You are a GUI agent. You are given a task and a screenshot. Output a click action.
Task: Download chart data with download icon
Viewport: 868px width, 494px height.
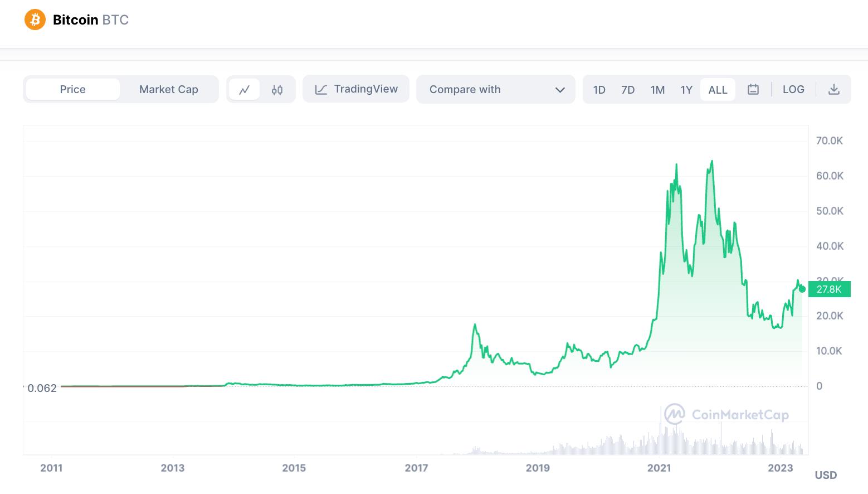tap(833, 89)
